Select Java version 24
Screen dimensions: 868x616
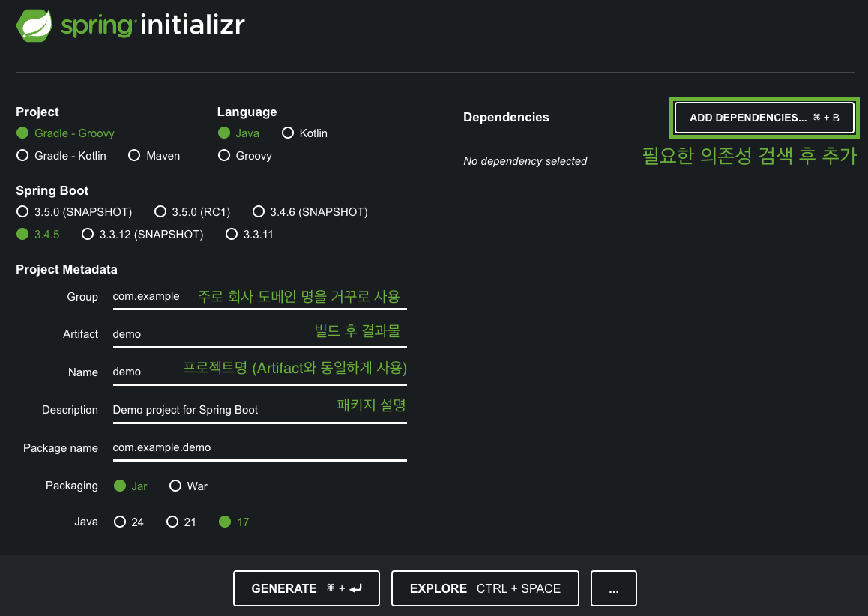[128, 522]
